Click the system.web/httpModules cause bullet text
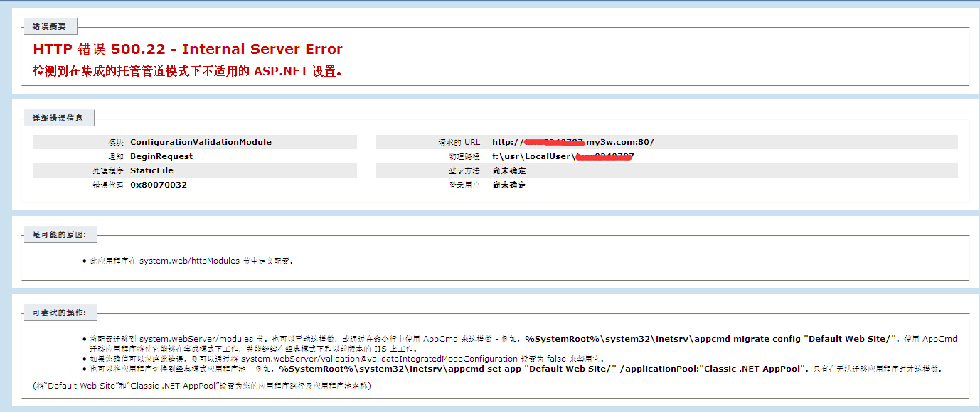Viewport: 980px width, 412px height. click(x=191, y=261)
